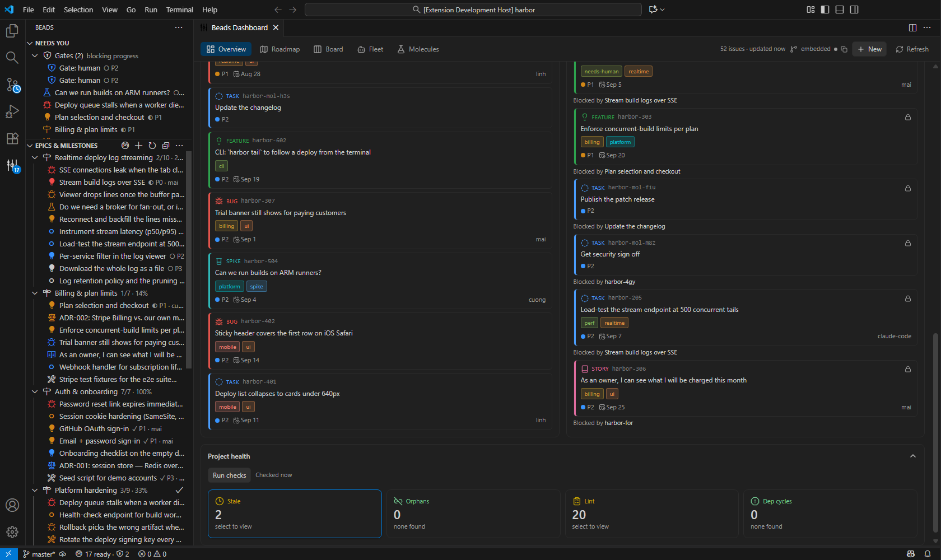This screenshot has height=560, width=941.
Task: Click the dashboard icon in Epics & Milestones header
Action: pos(125,146)
